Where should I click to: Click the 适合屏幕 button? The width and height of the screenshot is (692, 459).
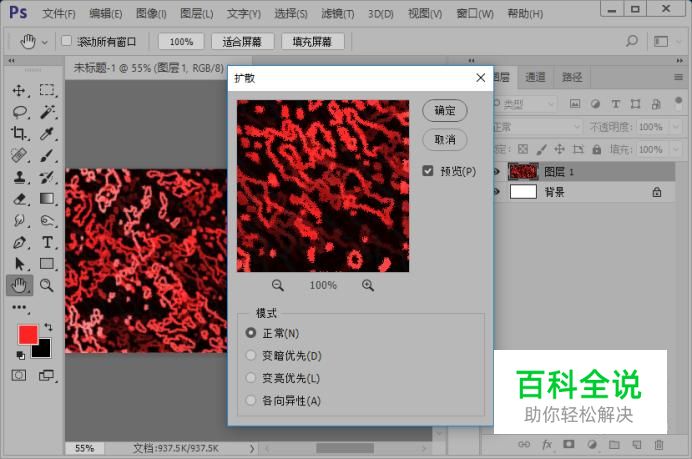click(x=242, y=41)
